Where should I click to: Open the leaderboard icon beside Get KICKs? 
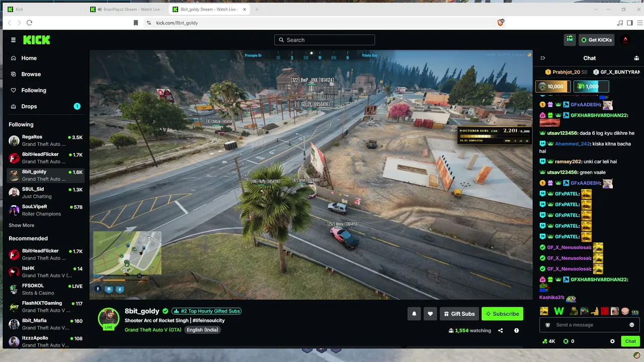570,40
